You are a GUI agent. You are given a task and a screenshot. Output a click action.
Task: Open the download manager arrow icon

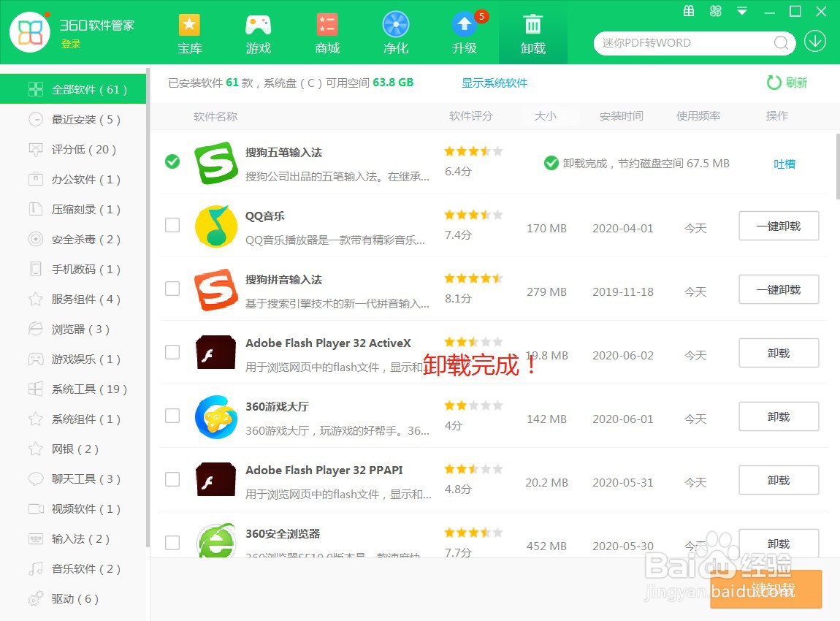point(815,41)
